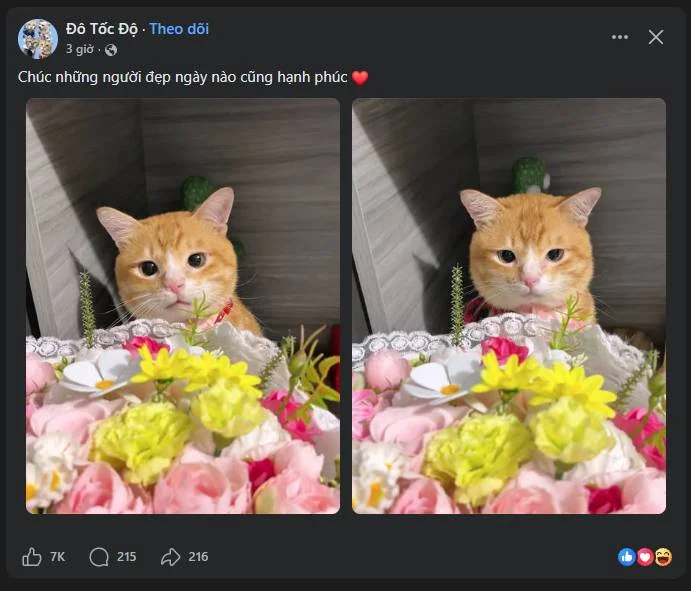Follow the page via Theo dõi

(x=179, y=29)
